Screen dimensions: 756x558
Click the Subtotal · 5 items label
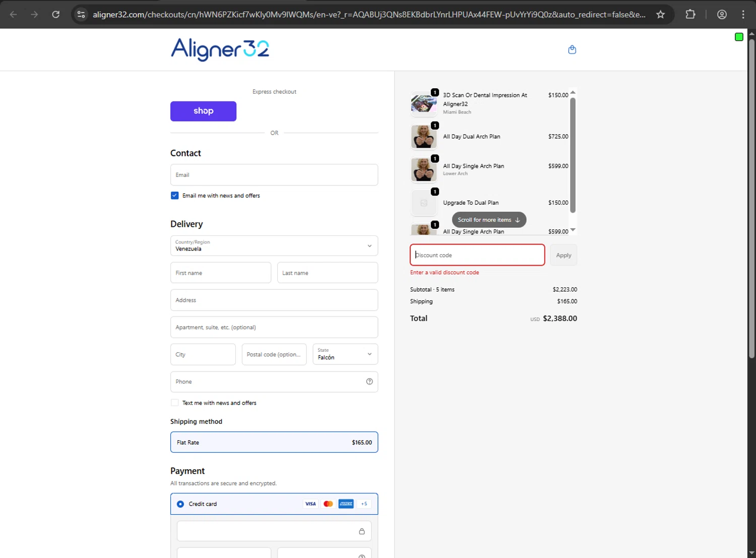pyautogui.click(x=432, y=289)
